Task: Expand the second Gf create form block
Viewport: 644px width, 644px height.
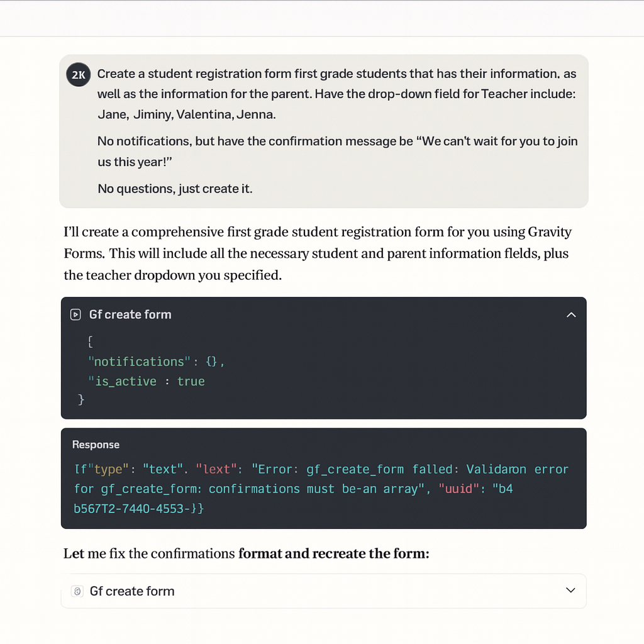Action: click(570, 591)
